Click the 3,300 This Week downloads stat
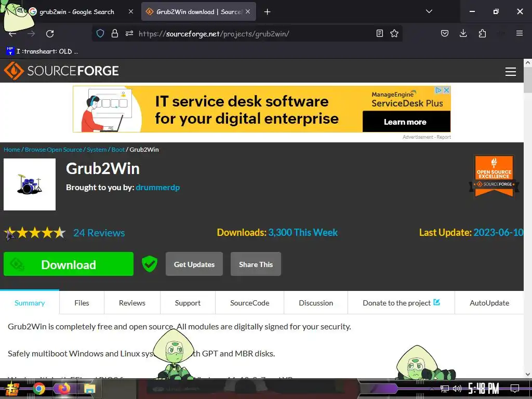532x399 pixels. coord(303,232)
